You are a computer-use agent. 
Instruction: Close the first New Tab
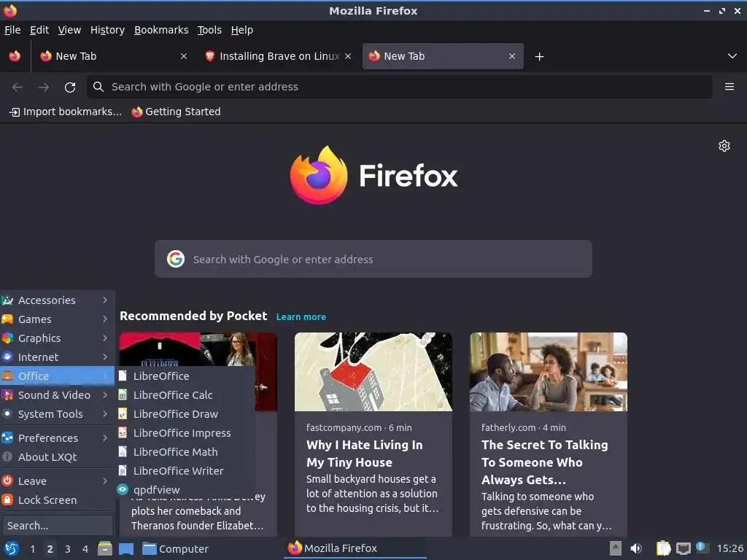tap(183, 56)
